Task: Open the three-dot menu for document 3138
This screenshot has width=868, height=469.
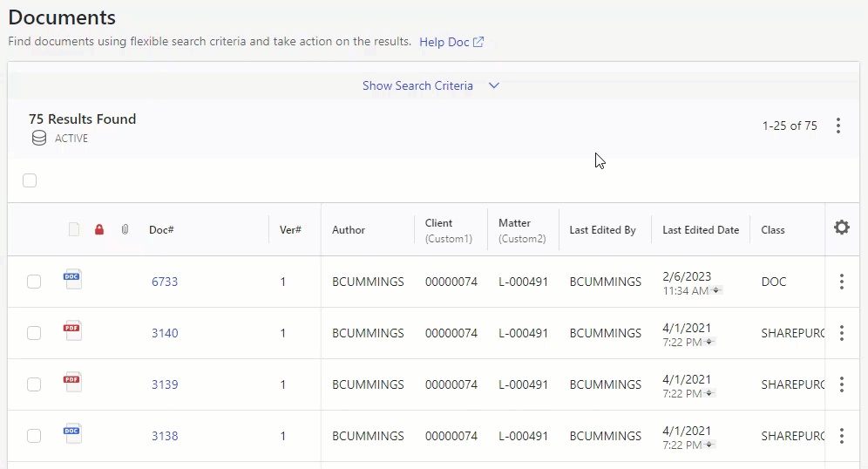Action: point(841,436)
